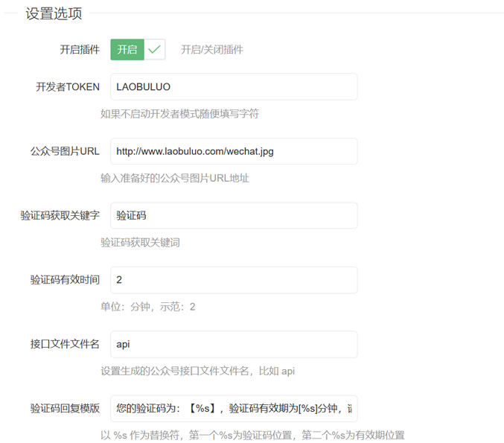Screen dimensions: 504x443
Task: Click the 开发者TOKEN field containing LAOBULUO
Action: [233, 86]
